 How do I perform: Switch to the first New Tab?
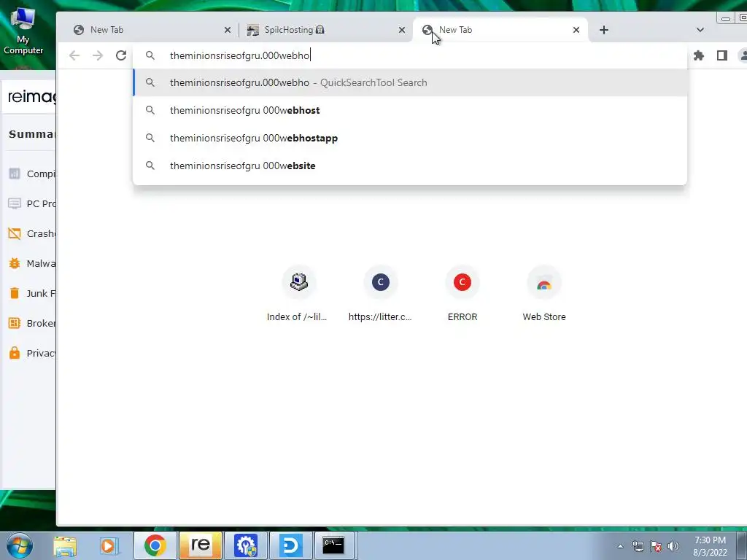[147, 30]
